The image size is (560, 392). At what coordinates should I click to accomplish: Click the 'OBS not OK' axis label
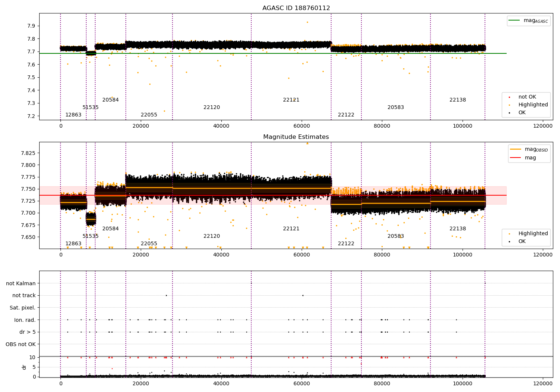pos(21,345)
